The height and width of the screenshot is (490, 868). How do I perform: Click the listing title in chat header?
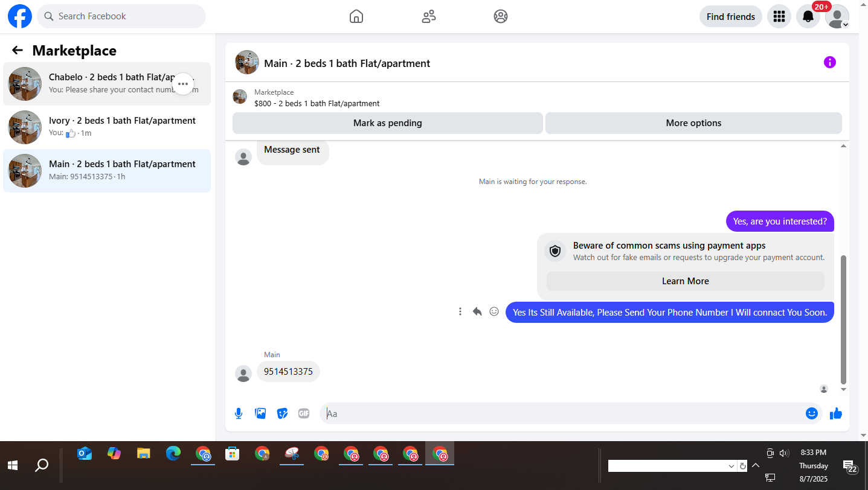click(347, 63)
